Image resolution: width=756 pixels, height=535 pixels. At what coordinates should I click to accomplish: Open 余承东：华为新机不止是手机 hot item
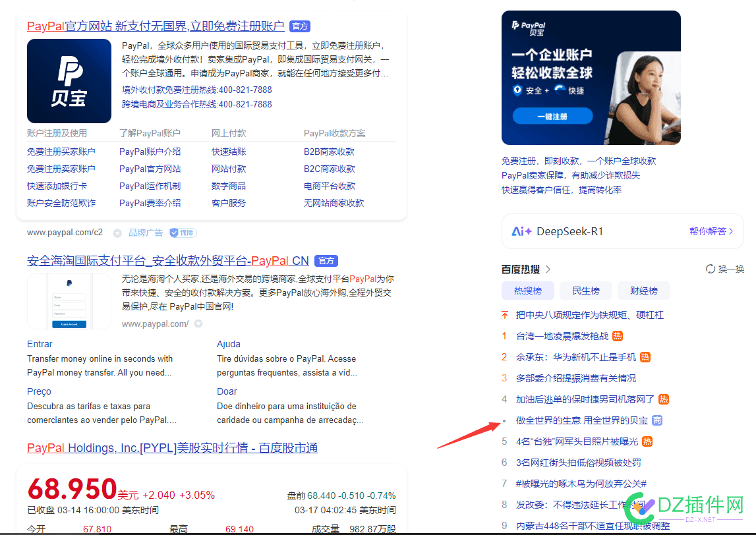click(576, 357)
